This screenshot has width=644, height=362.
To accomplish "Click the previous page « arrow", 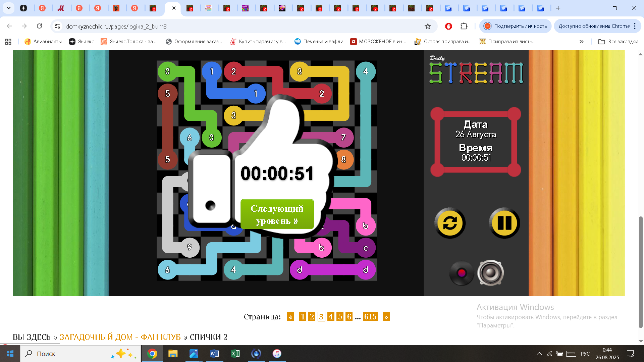I will [x=290, y=317].
